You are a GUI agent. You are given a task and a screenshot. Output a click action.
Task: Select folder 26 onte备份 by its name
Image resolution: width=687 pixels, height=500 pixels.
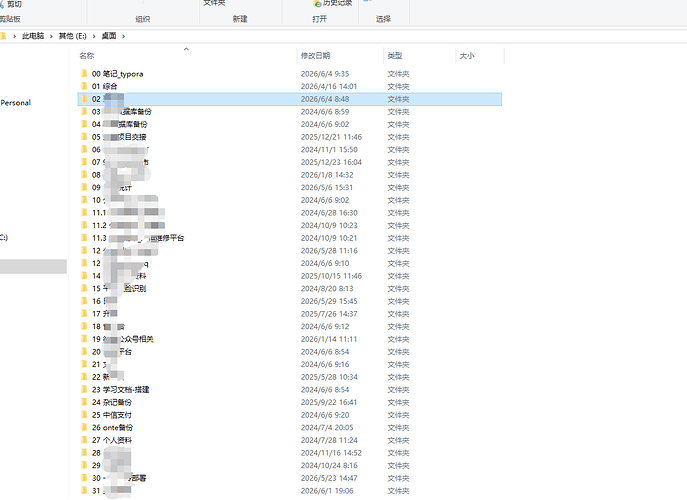click(x=113, y=427)
